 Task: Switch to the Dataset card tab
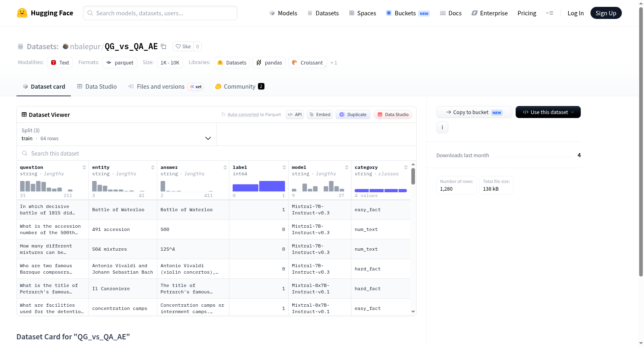(43, 86)
